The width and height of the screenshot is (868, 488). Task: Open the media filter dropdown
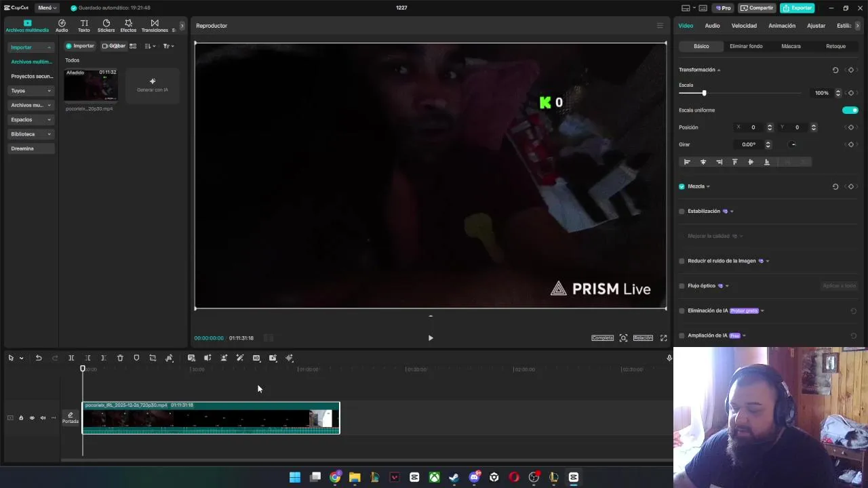[169, 46]
